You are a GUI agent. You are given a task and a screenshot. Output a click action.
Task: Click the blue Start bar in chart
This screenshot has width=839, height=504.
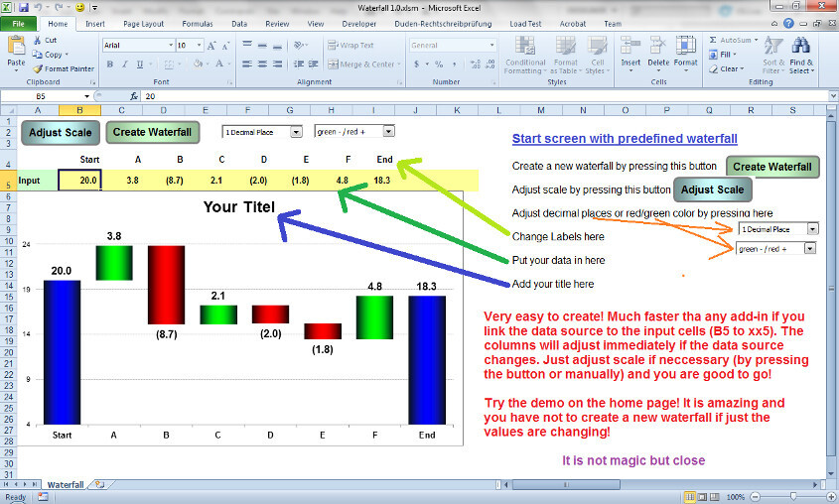63,352
